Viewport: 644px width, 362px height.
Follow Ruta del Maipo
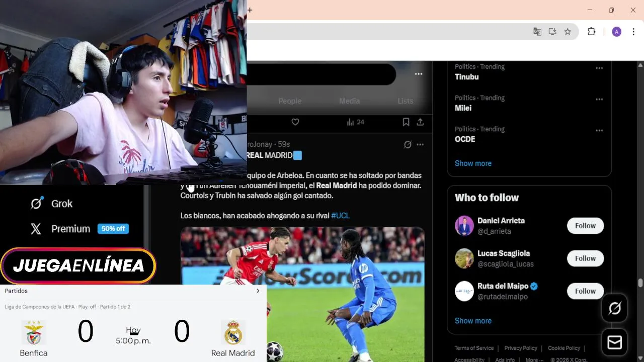(585, 291)
